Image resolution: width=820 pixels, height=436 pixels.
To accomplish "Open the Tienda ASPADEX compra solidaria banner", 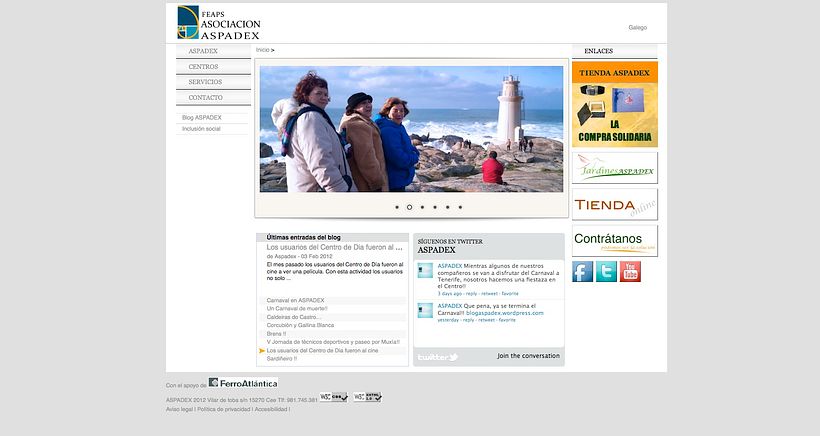I will 615,105.
